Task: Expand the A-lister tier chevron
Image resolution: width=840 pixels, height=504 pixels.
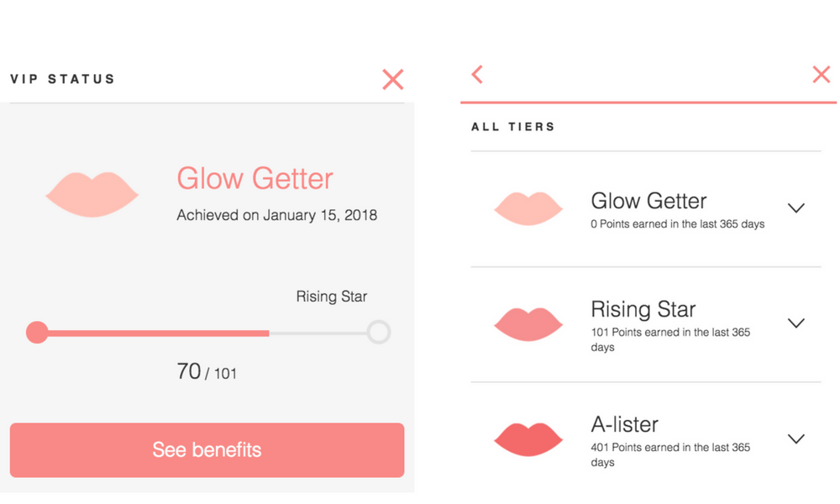Action: (796, 438)
